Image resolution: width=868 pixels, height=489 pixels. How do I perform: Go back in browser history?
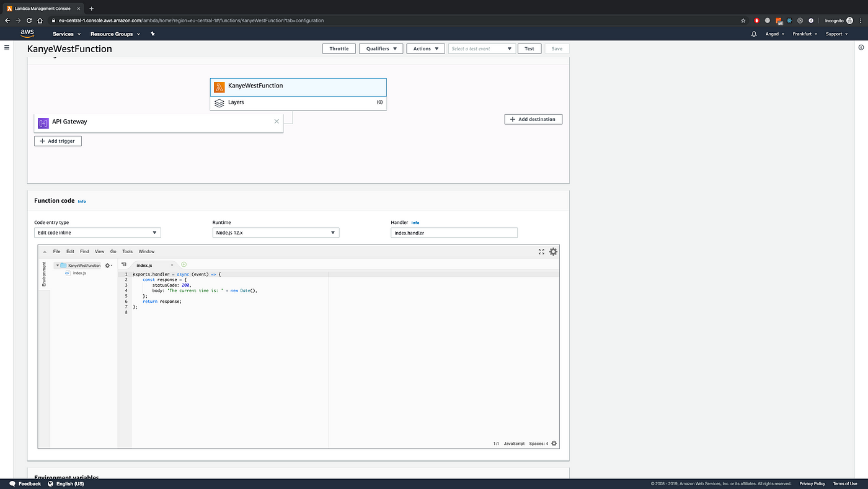[x=7, y=20]
